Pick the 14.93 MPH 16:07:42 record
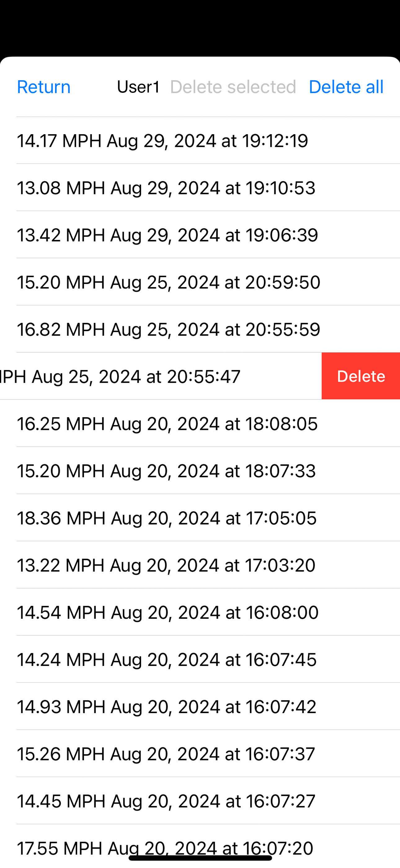This screenshot has height=868, width=400. tap(167, 707)
